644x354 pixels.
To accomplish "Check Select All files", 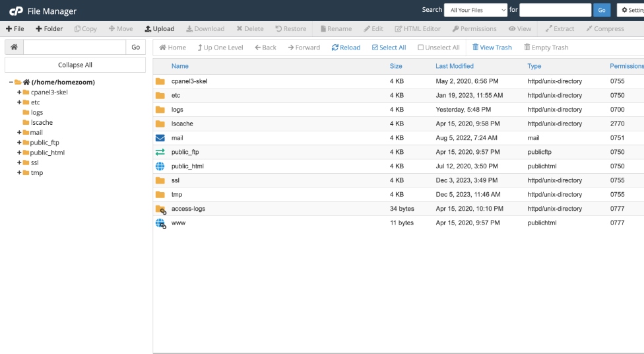I will [x=389, y=48].
